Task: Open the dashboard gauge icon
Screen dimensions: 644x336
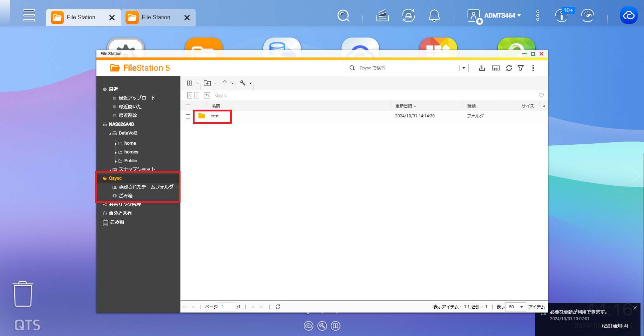Action: coord(588,16)
